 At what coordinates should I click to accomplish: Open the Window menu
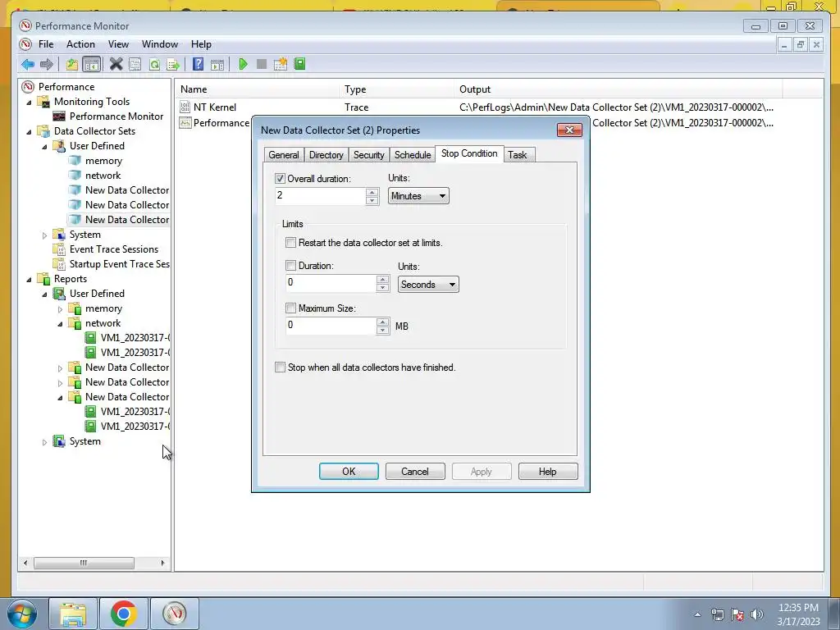tap(160, 44)
